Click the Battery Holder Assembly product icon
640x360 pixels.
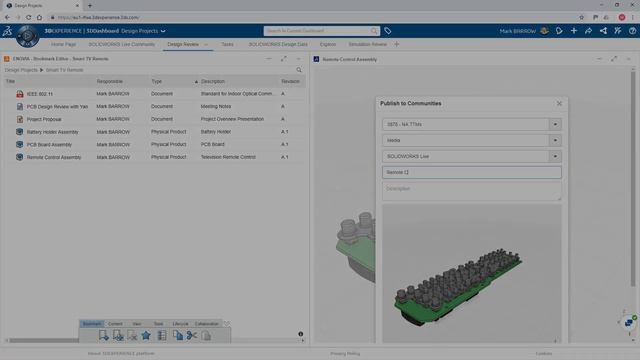[20, 132]
